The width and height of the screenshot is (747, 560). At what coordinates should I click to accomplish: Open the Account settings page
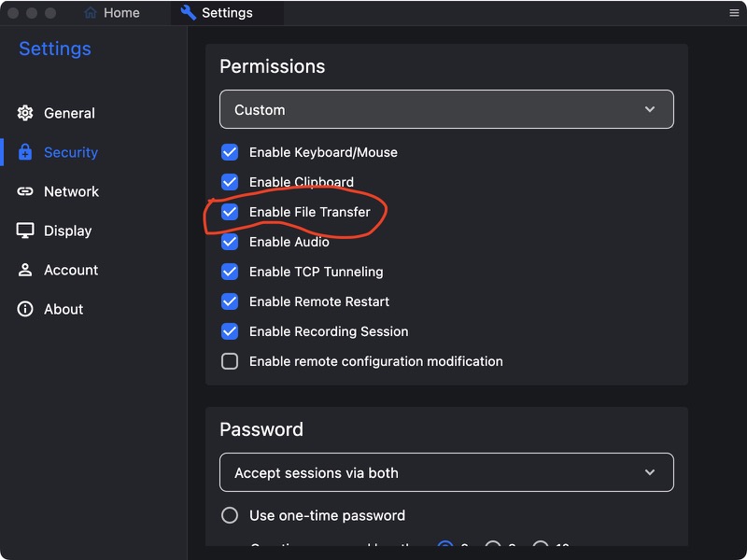click(69, 270)
